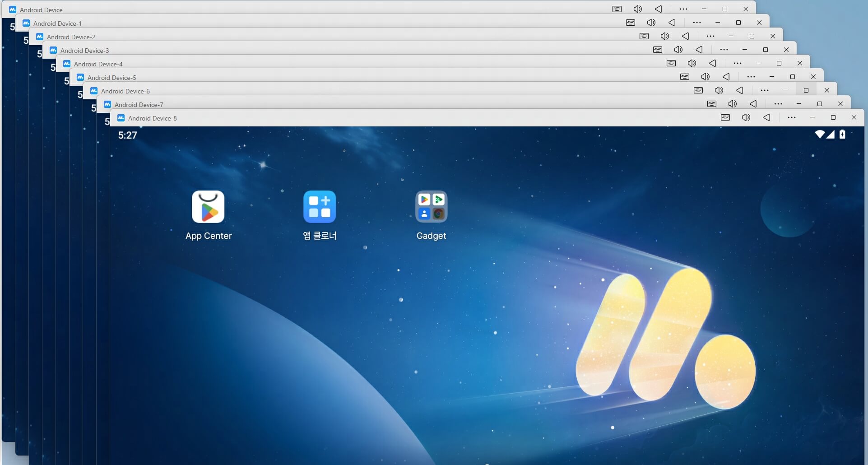Select Android Device-5 window by its title
This screenshot has height=465, width=868.
click(x=111, y=78)
